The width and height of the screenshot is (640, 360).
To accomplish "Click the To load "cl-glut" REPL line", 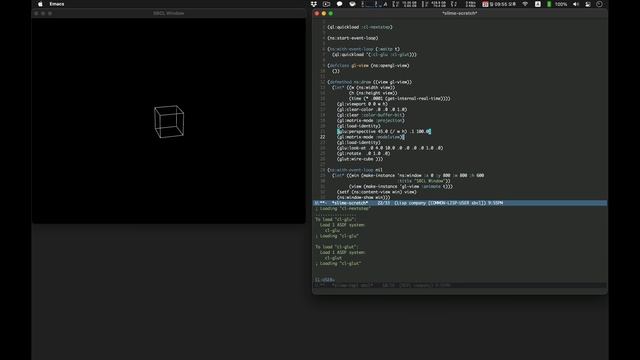I will point(337,247).
